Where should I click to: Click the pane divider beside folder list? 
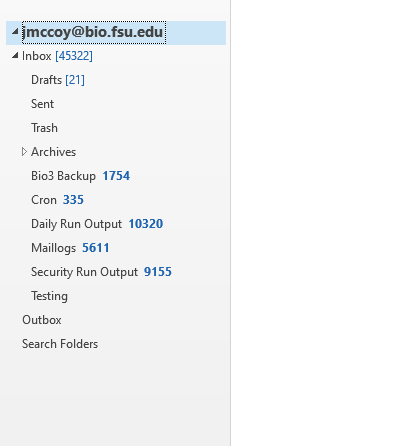coord(230,223)
